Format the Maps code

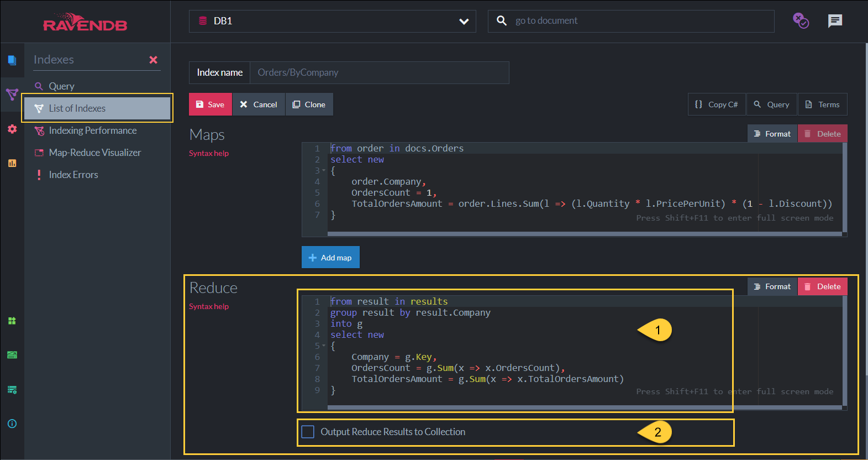772,134
